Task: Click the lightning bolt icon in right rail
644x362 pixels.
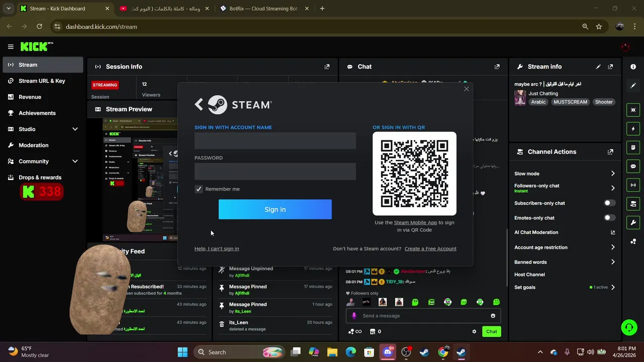Action: click(633, 129)
